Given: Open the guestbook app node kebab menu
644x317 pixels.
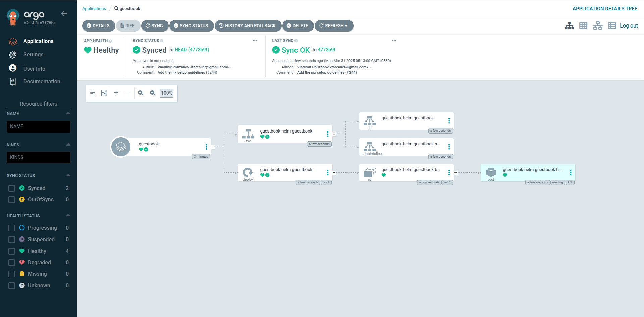Looking at the screenshot, I should [206, 147].
